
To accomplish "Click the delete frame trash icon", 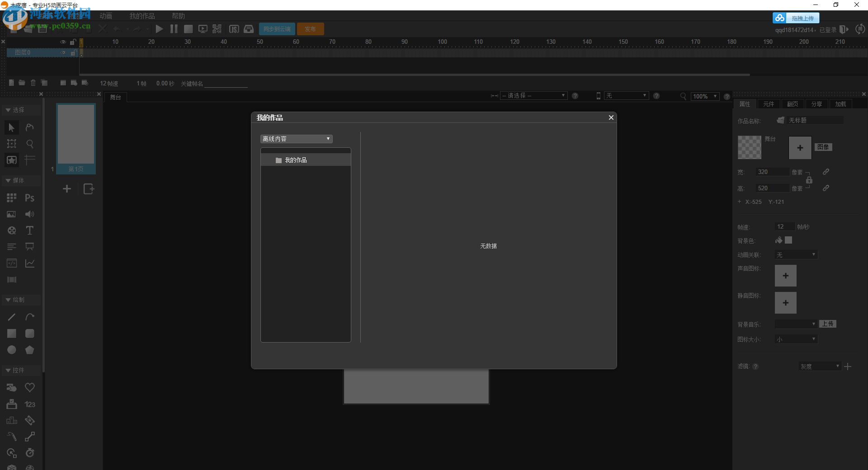I will coord(33,83).
